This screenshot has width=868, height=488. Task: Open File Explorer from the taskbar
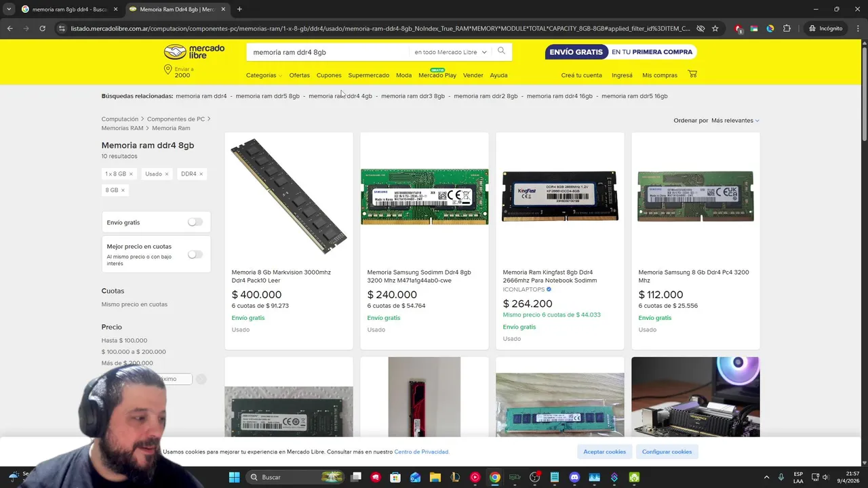(x=435, y=477)
